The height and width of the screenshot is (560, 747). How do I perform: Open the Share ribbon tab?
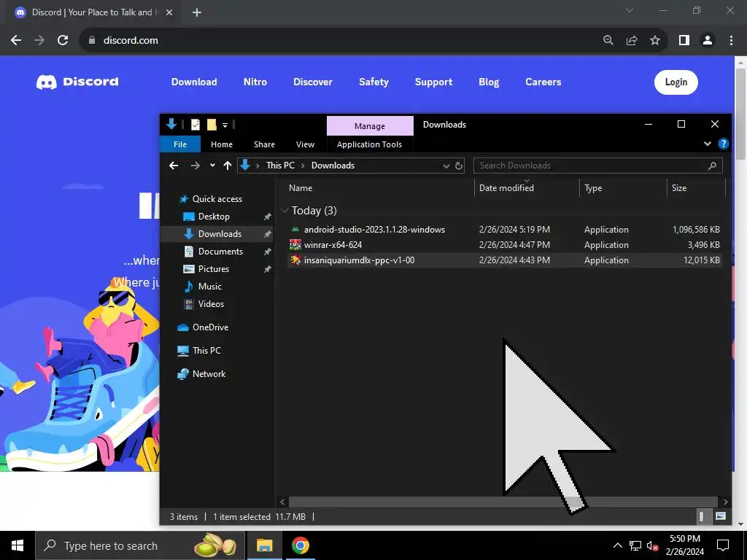[264, 144]
